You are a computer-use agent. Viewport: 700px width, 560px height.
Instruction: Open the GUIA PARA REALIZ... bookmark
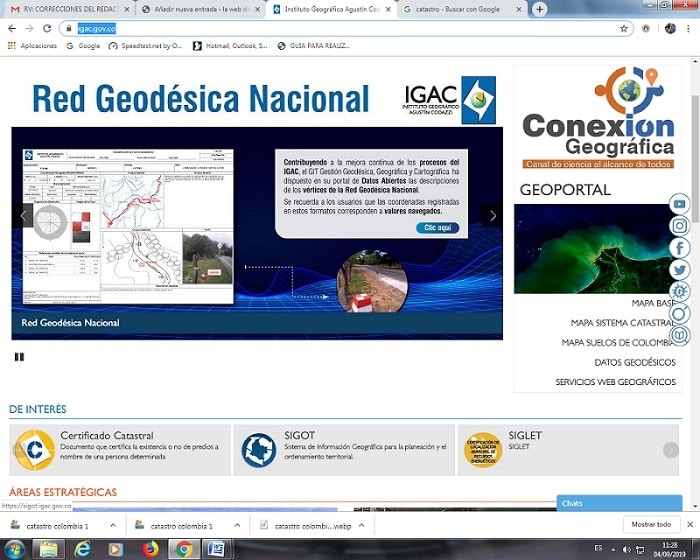click(x=314, y=46)
